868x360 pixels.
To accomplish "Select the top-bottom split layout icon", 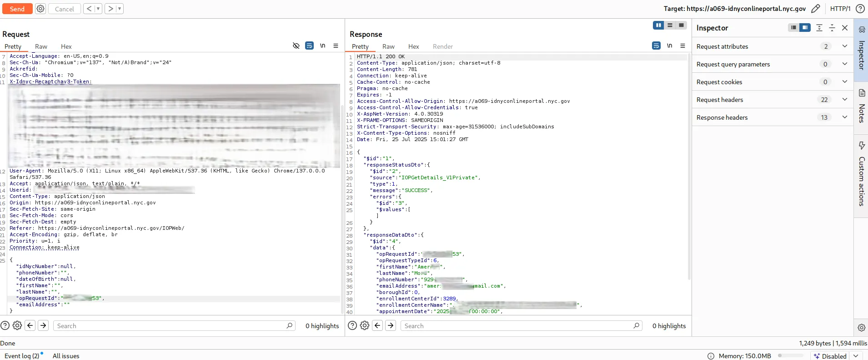I will click(670, 25).
